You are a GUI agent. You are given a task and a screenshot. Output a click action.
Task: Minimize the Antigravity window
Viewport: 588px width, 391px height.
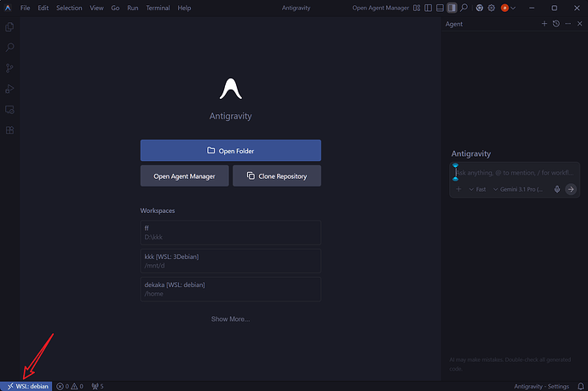coord(532,8)
